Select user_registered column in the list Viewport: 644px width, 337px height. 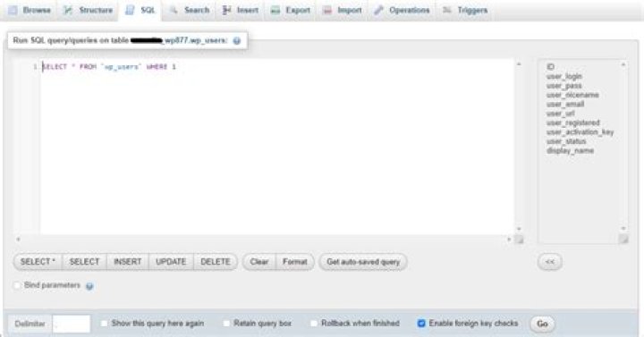tap(573, 122)
